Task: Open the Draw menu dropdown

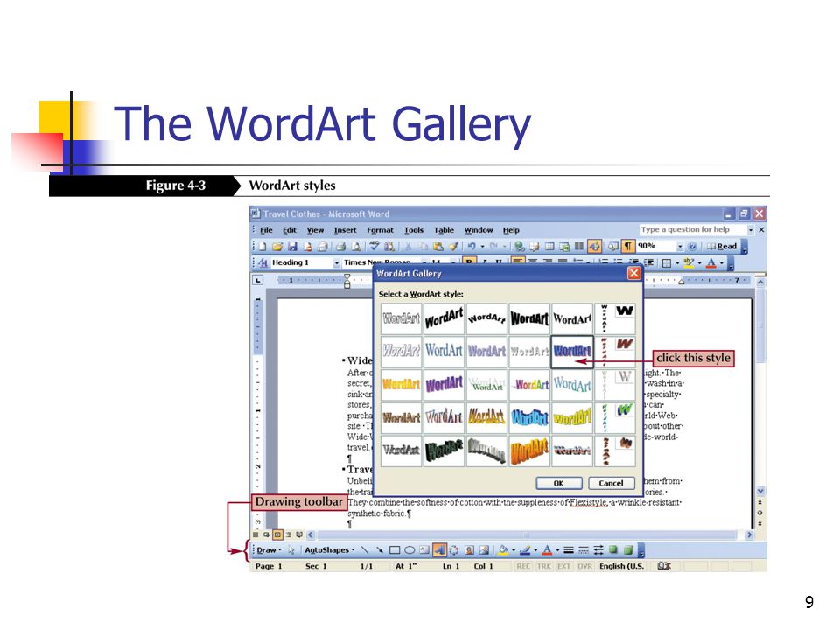Action: coord(268,550)
